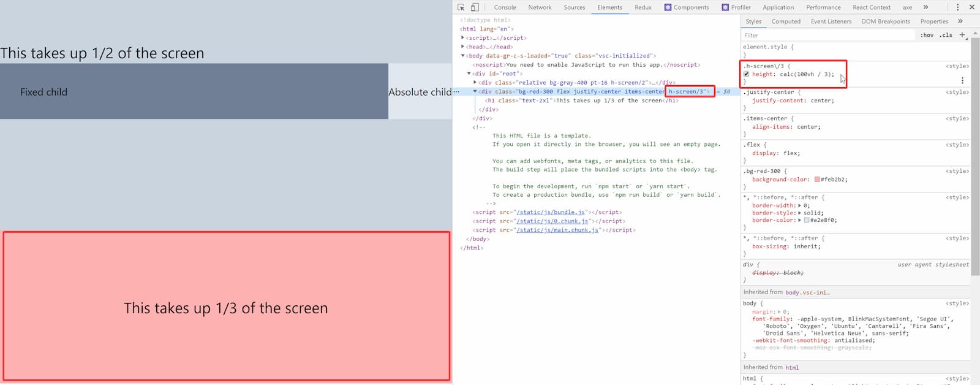
Task: Switch to the Console tab
Action: pyautogui.click(x=505, y=7)
